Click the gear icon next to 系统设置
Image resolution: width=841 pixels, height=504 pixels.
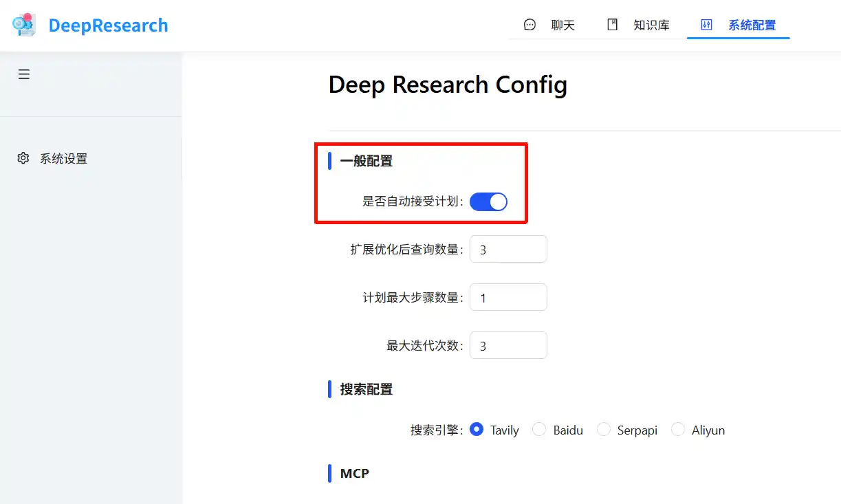pyautogui.click(x=23, y=157)
